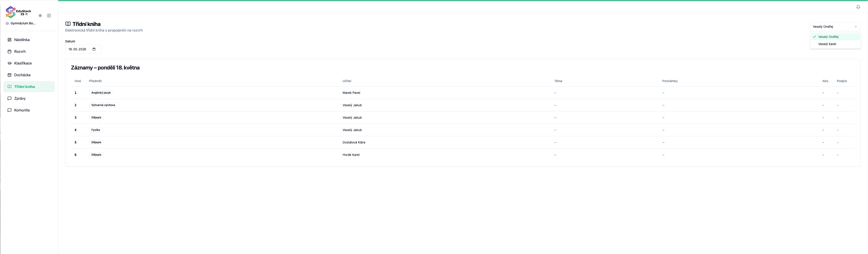Click the Datum field label
This screenshot has width=868, height=254.
pyautogui.click(x=70, y=41)
